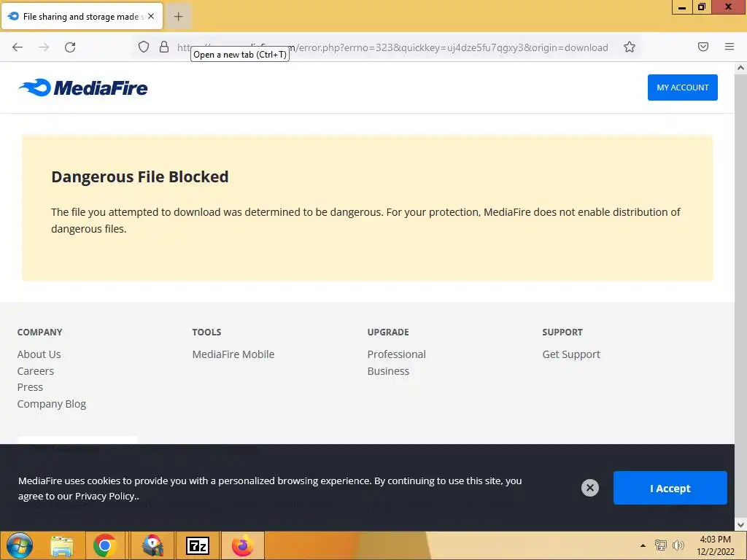Open the Careers link
Image resolution: width=747 pixels, height=560 pixels.
(36, 371)
